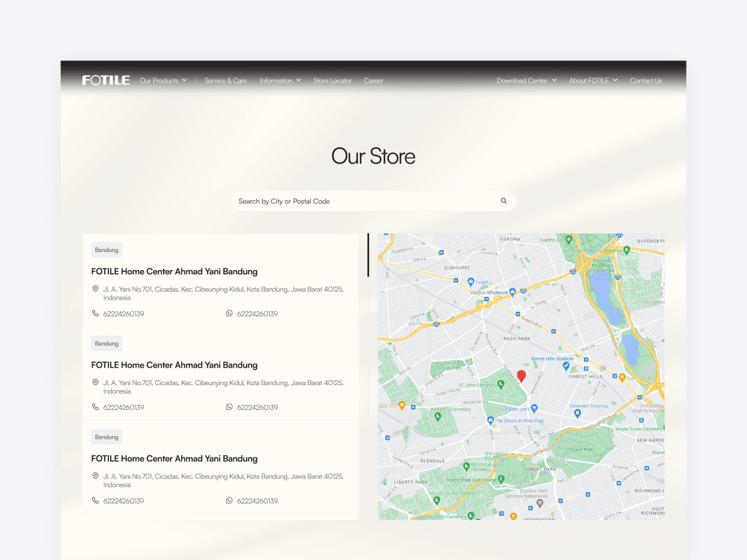747x560 pixels.
Task: Open The Shops at Atlas Park marker
Action: point(491,421)
